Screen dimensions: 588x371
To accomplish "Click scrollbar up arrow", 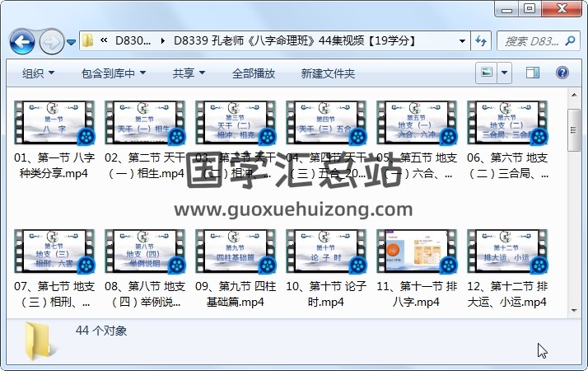I will click(x=574, y=95).
